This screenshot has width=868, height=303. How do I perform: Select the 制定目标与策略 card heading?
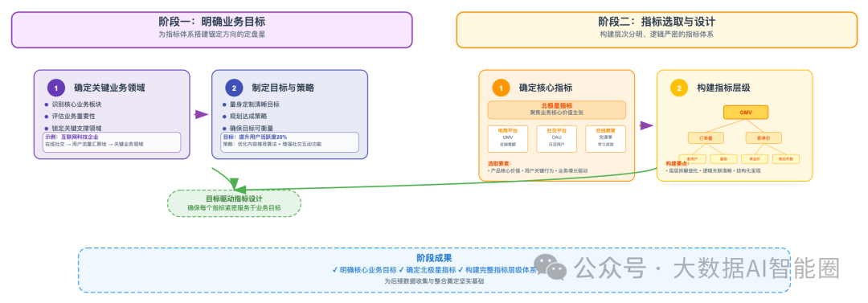[283, 88]
